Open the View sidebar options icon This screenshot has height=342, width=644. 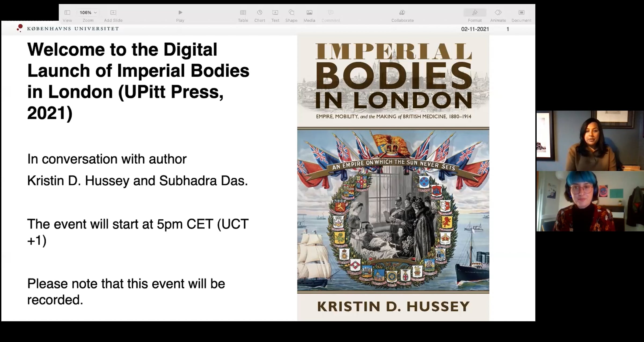67,13
